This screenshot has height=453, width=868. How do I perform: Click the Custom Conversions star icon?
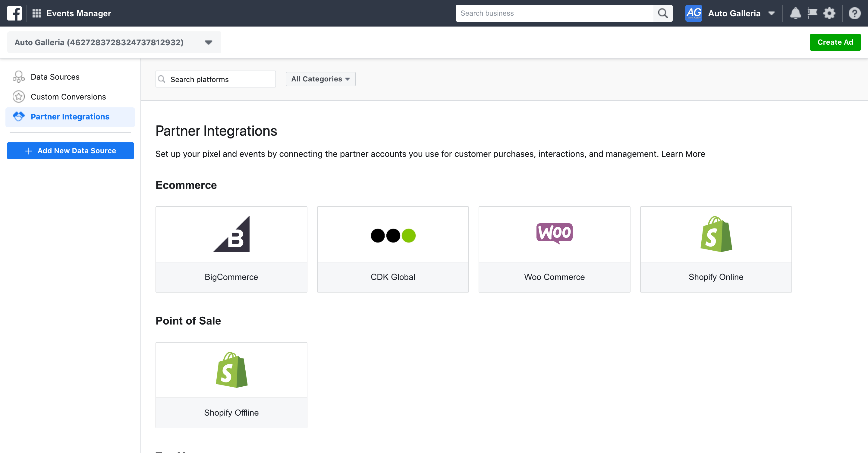pos(18,97)
